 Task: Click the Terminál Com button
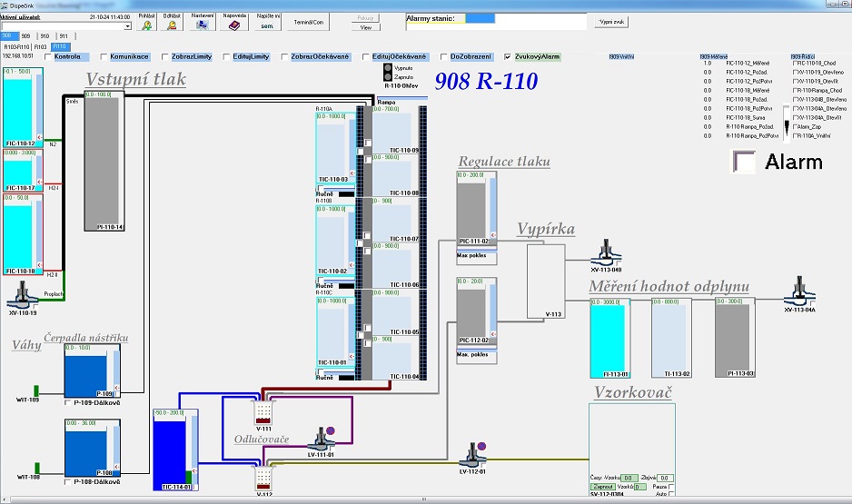coord(309,24)
